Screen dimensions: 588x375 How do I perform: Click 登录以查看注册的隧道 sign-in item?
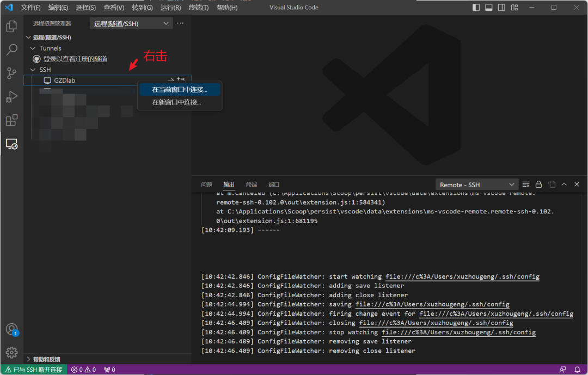click(x=75, y=59)
